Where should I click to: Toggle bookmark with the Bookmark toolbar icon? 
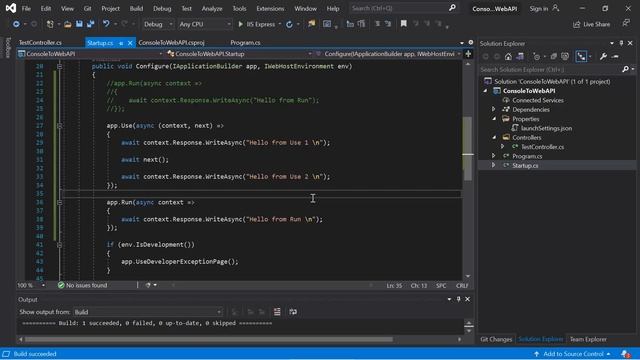(x=404, y=24)
